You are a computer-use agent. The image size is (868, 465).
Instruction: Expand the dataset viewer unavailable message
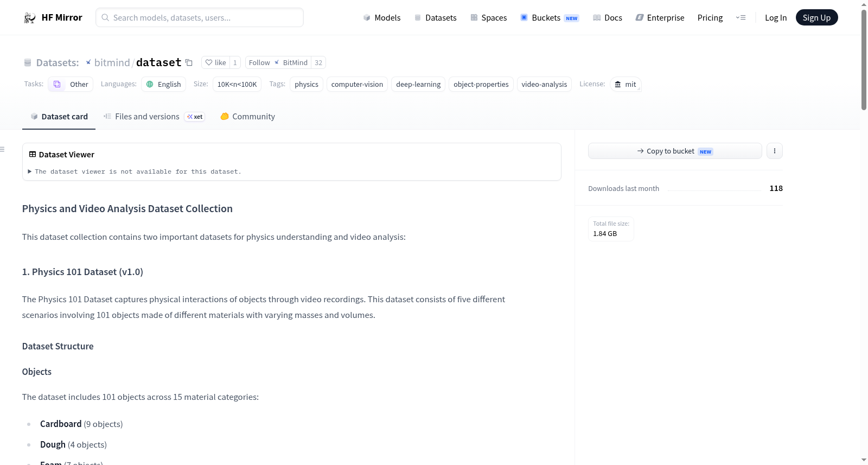135,171
